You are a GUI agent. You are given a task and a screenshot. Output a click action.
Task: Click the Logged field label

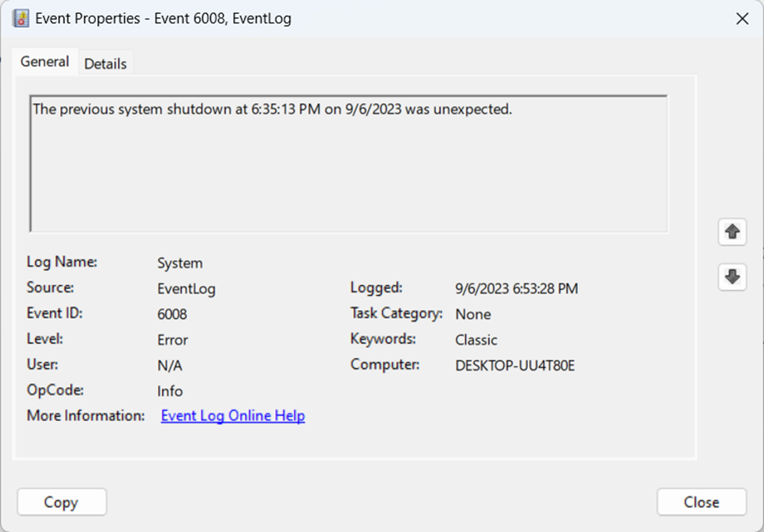pos(377,288)
